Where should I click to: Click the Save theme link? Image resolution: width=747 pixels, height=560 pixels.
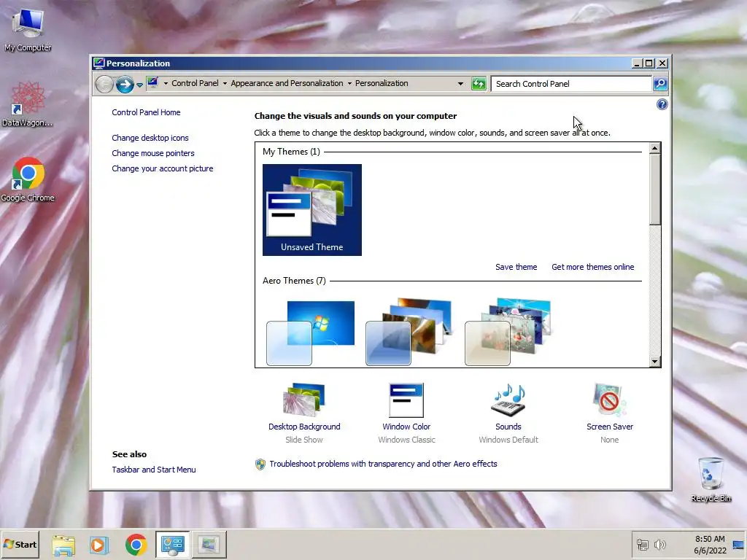click(x=516, y=267)
